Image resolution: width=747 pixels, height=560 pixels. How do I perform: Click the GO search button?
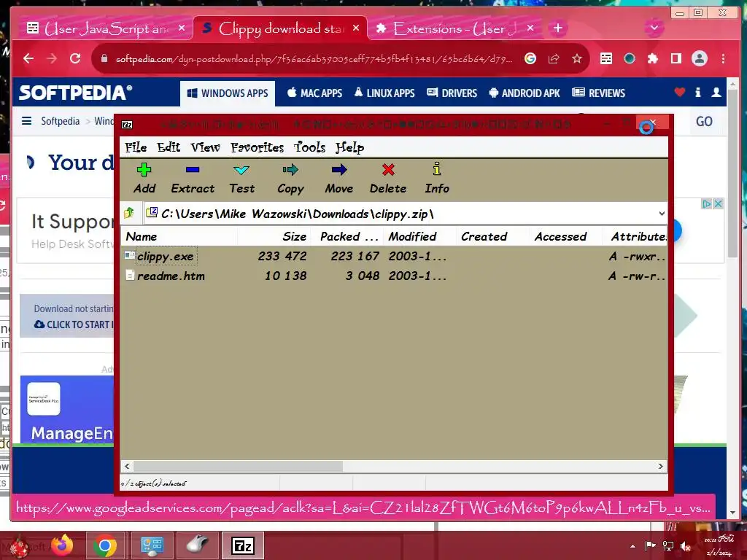click(704, 122)
